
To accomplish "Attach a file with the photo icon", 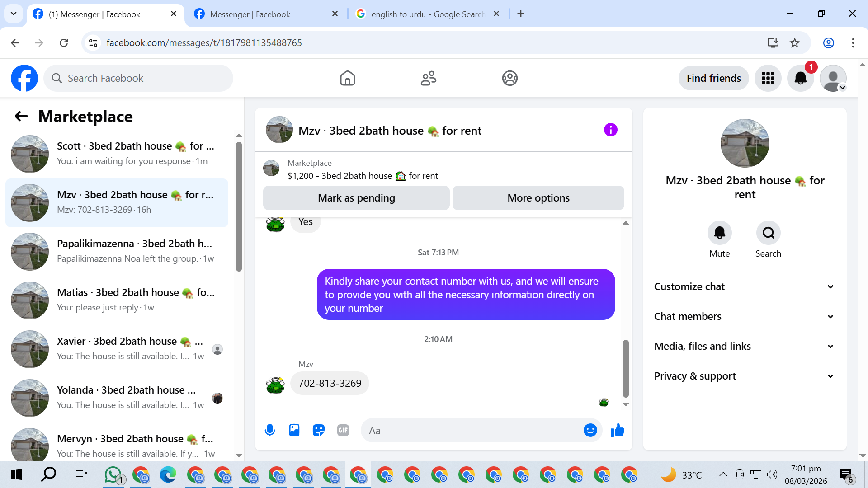I will point(294,430).
